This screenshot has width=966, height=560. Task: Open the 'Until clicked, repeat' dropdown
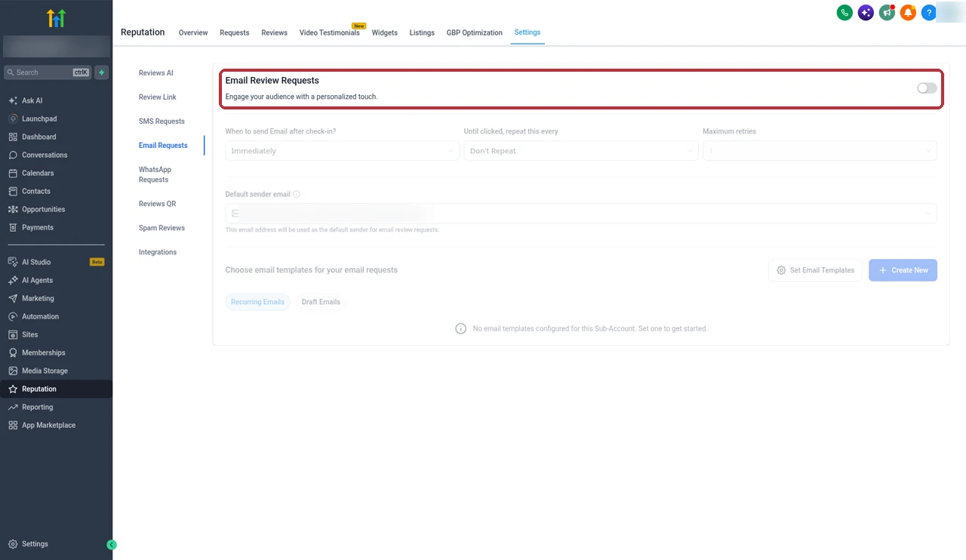pyautogui.click(x=581, y=151)
